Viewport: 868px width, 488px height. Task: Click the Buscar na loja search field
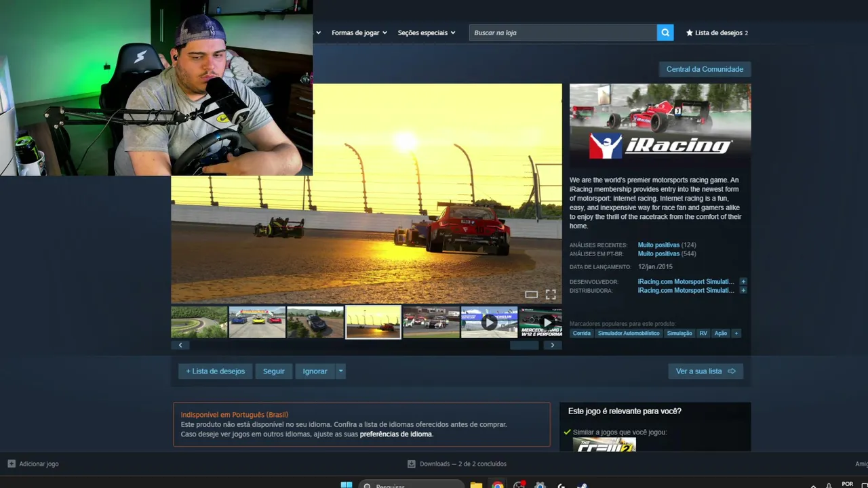(563, 33)
